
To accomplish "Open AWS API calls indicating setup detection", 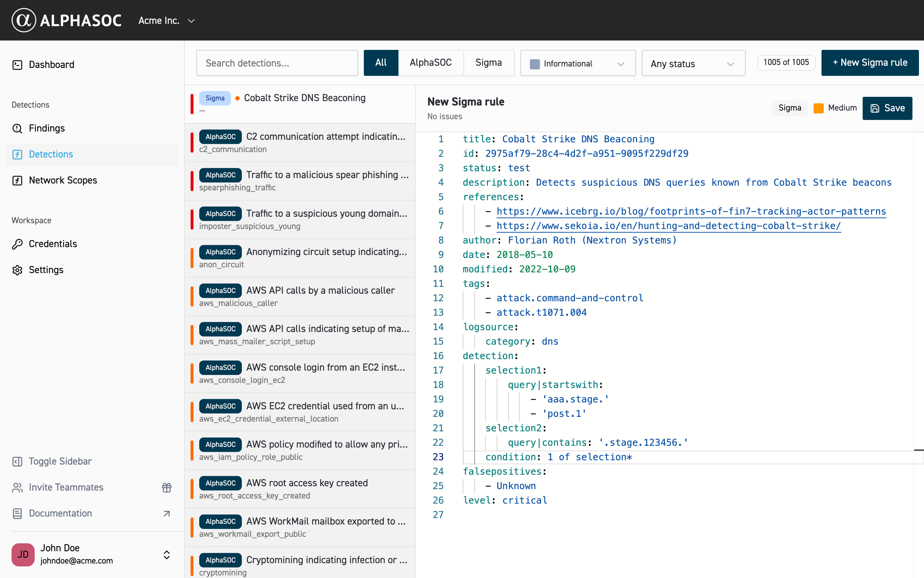I will 300,335.
